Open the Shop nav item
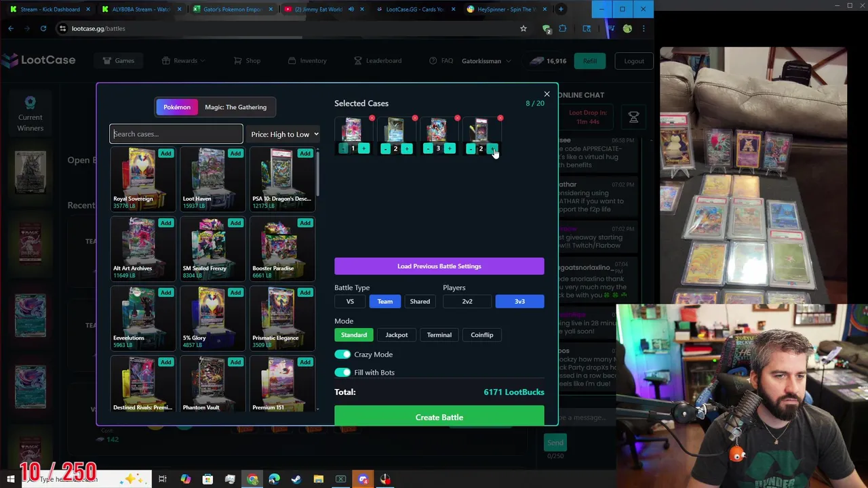 click(247, 61)
